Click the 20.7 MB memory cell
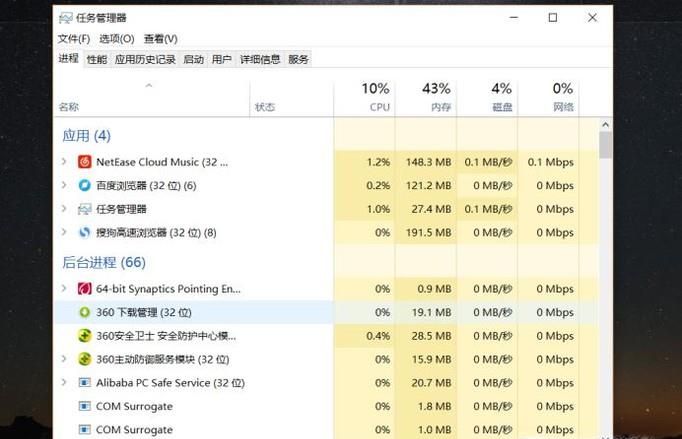Screen dimensions: 682x439 pyautogui.click(x=426, y=382)
